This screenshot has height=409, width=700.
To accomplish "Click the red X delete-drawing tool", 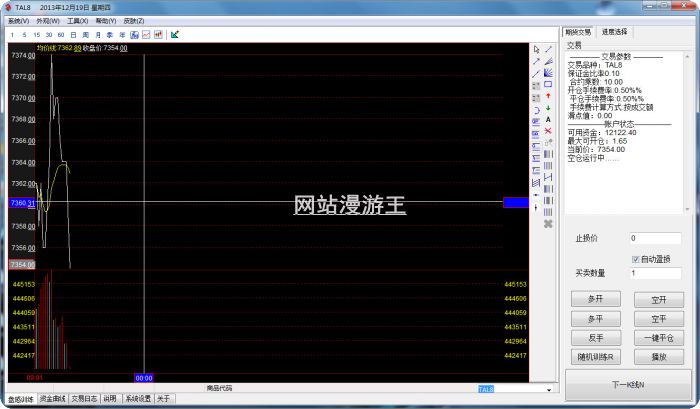I will [548, 131].
